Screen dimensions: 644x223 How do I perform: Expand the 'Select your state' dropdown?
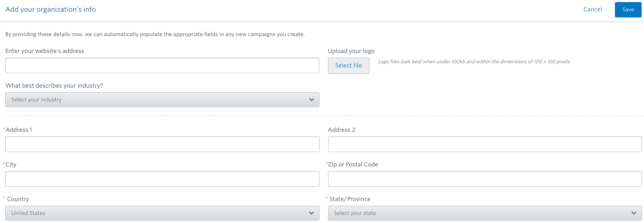tap(484, 213)
